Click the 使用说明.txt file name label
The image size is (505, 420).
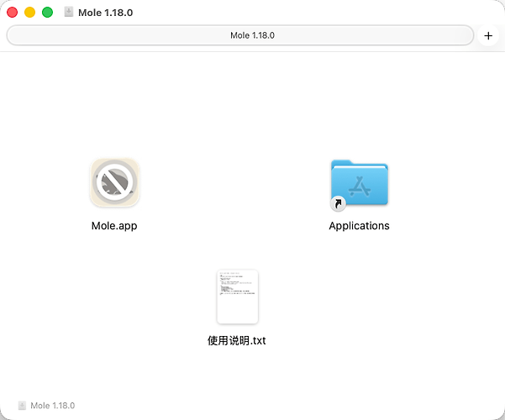tap(237, 340)
